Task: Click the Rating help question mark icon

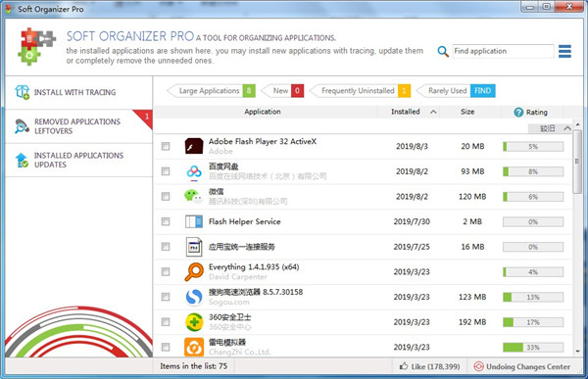Action: point(518,112)
